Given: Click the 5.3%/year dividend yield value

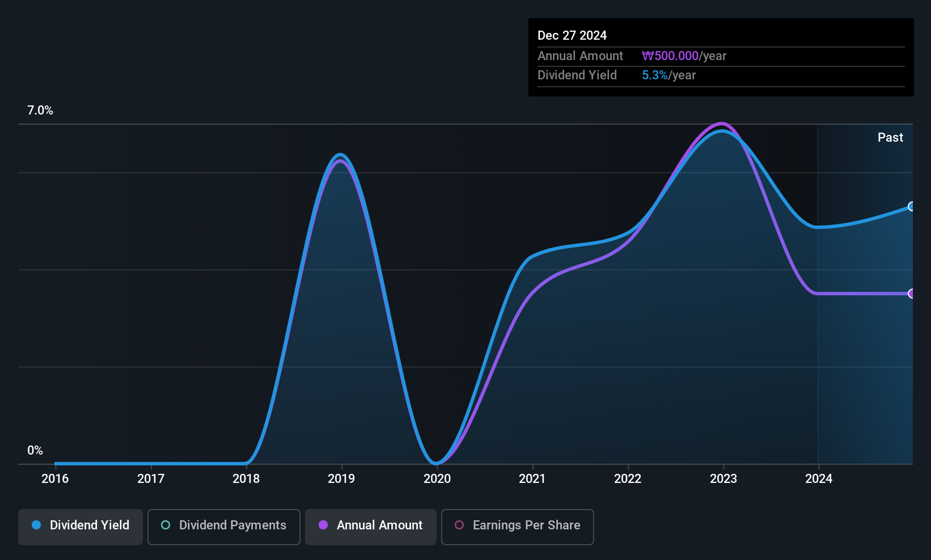Looking at the screenshot, I should (x=668, y=75).
